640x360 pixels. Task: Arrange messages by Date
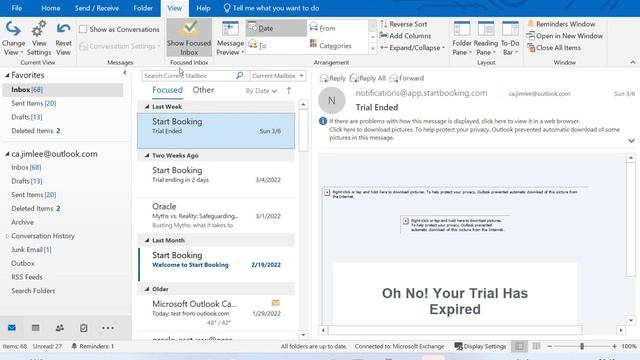pos(276,28)
